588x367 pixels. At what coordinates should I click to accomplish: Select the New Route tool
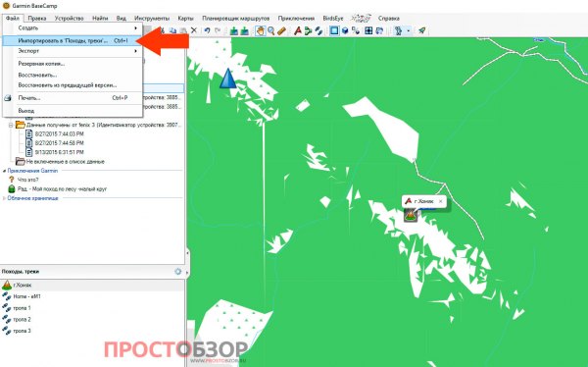309,30
